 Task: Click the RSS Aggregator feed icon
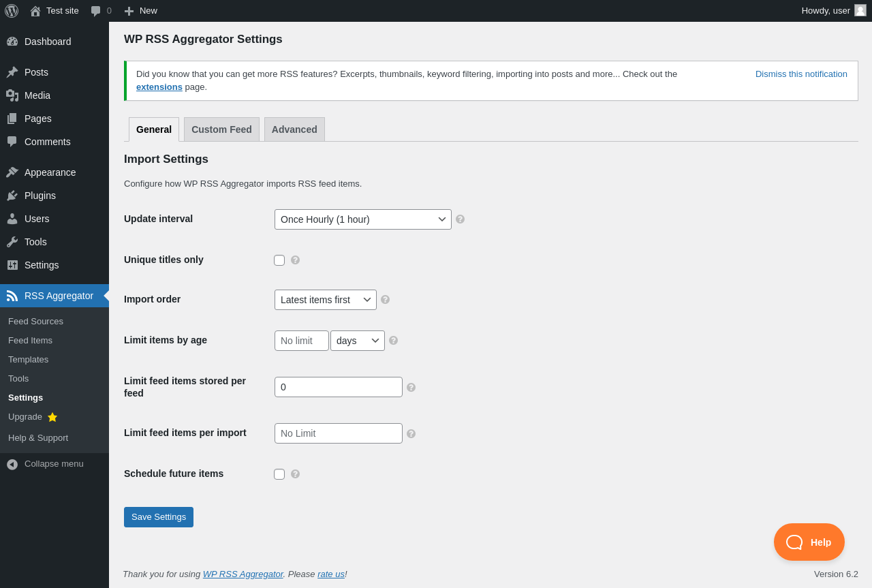click(x=12, y=296)
